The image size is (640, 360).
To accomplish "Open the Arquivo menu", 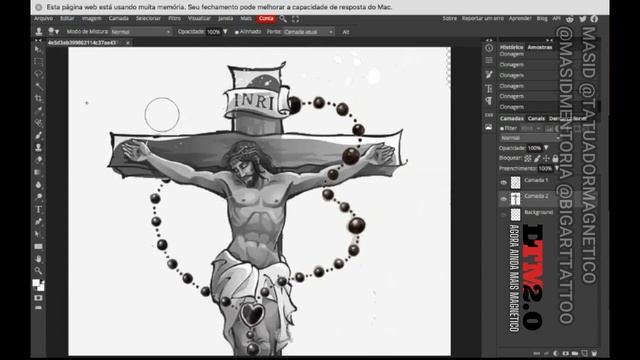I will pos(43,19).
